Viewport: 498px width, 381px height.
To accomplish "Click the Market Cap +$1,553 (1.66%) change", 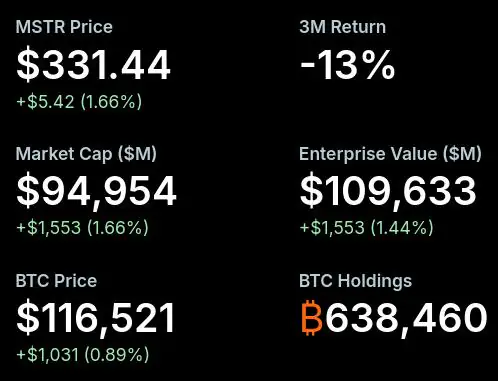I will click(x=82, y=228).
